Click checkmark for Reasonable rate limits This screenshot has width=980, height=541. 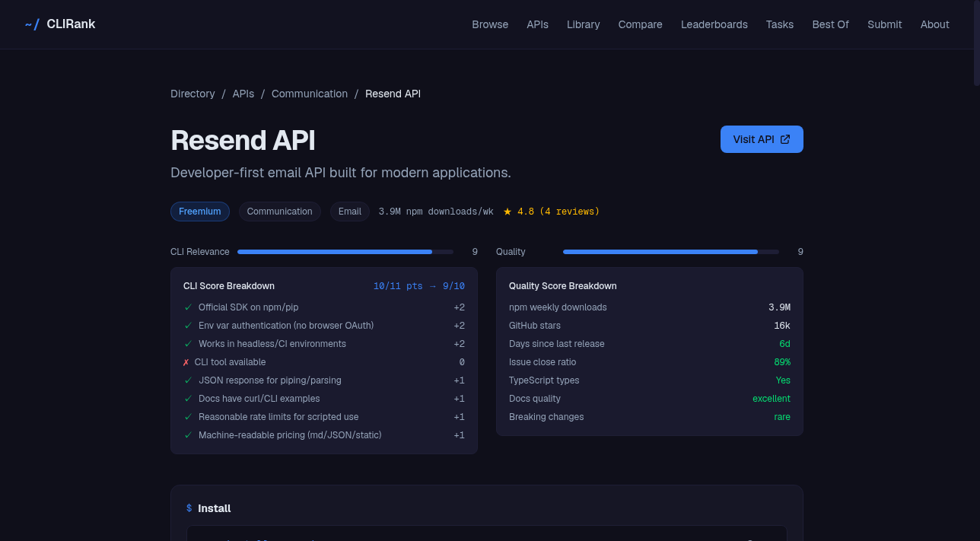[x=188, y=417]
